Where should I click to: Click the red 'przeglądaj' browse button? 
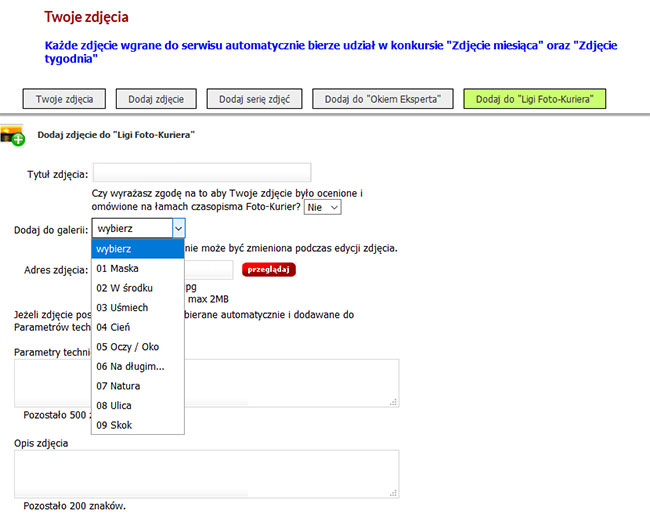[269, 270]
